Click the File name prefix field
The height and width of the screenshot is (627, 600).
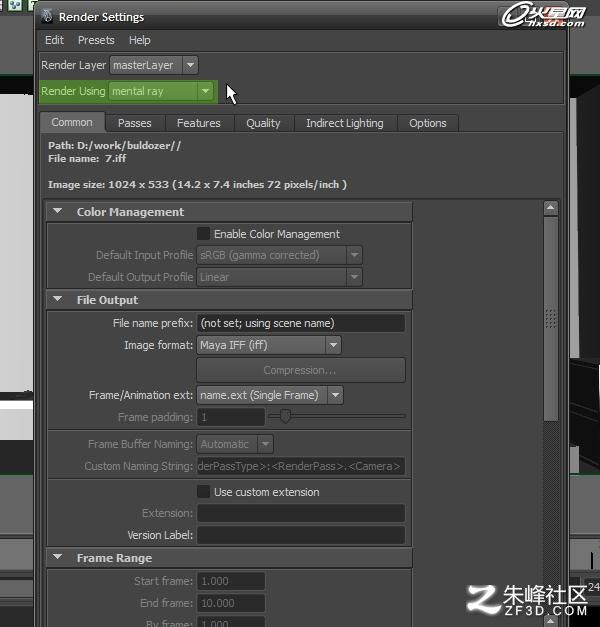coord(301,323)
